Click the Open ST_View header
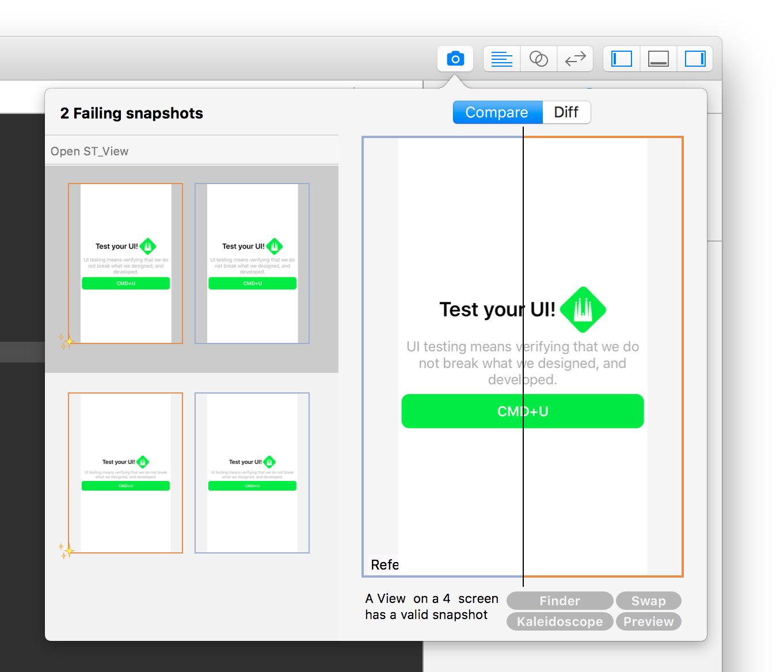The image size is (784, 672). pyautogui.click(x=90, y=151)
